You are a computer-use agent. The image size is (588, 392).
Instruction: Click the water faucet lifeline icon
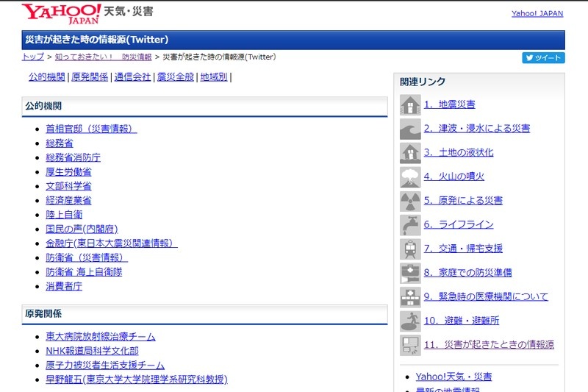coord(410,225)
